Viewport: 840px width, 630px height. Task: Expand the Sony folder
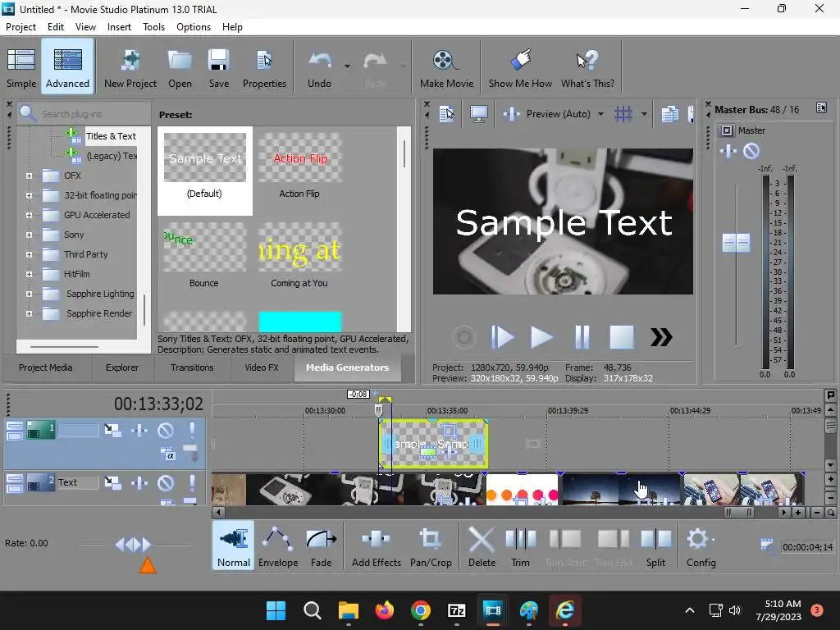click(29, 235)
